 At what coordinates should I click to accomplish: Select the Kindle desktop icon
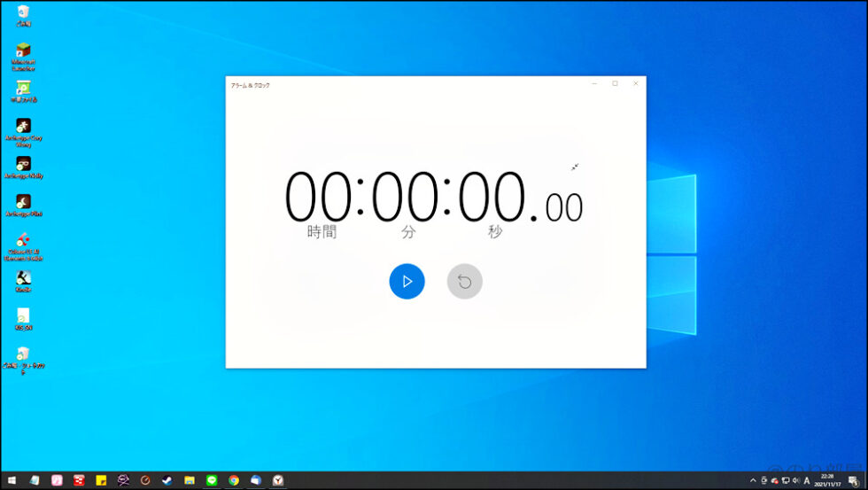coord(23,281)
